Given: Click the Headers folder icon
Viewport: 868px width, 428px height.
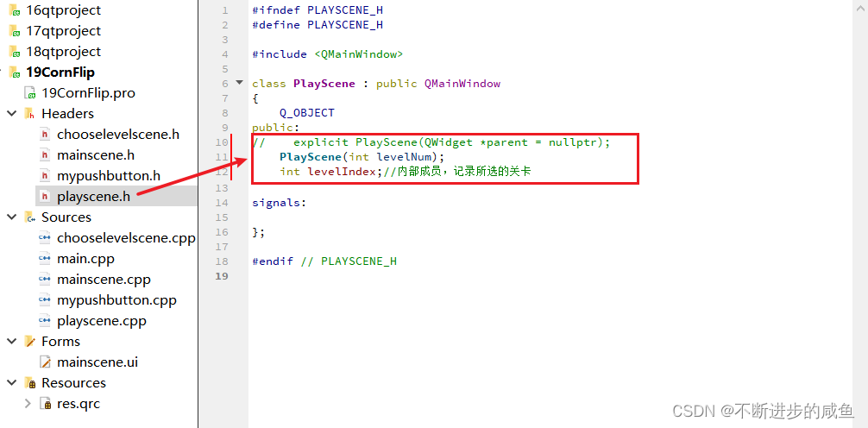Looking at the screenshot, I should coord(29,114).
